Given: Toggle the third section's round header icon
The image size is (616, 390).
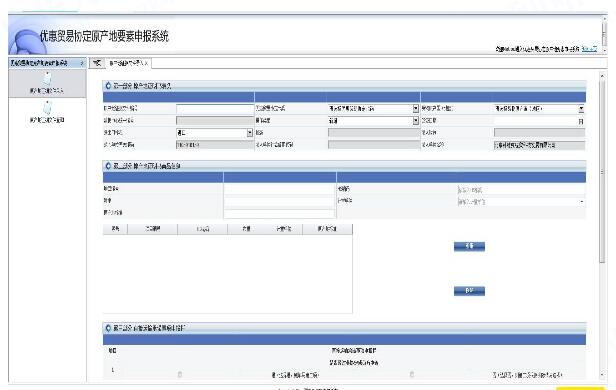Looking at the screenshot, I should 108,328.
